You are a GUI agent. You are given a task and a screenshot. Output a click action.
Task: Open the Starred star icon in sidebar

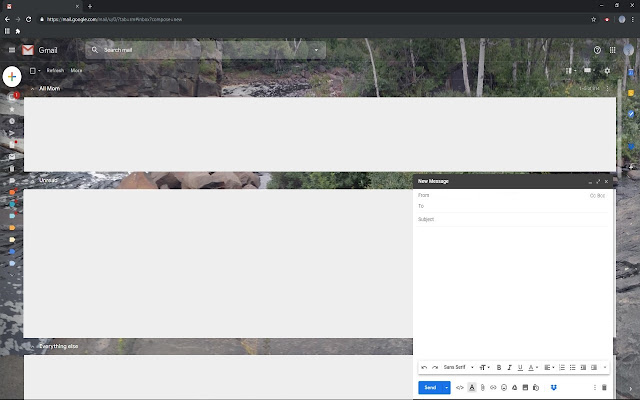pos(12,109)
